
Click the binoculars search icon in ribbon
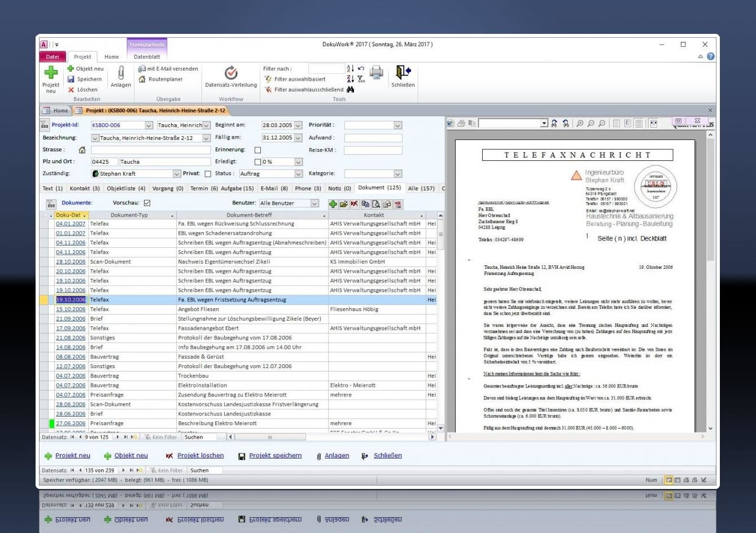(x=351, y=89)
